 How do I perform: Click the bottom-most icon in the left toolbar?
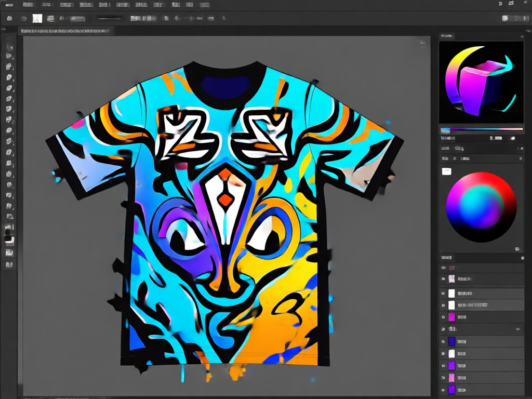click(x=9, y=264)
